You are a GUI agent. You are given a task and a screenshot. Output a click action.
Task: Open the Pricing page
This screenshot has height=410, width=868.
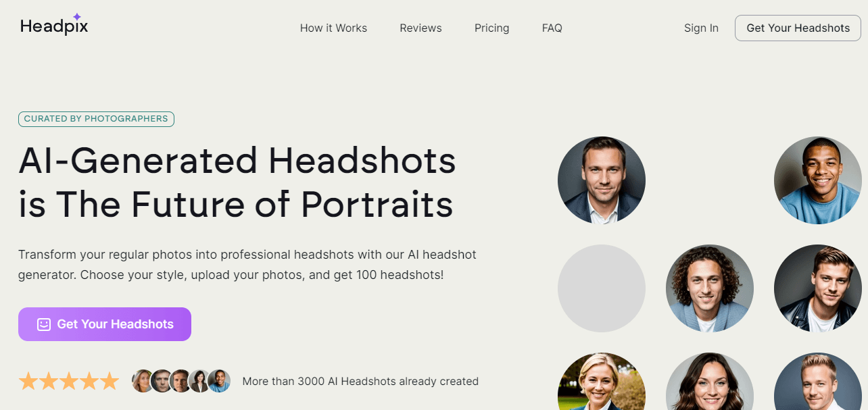[491, 28]
